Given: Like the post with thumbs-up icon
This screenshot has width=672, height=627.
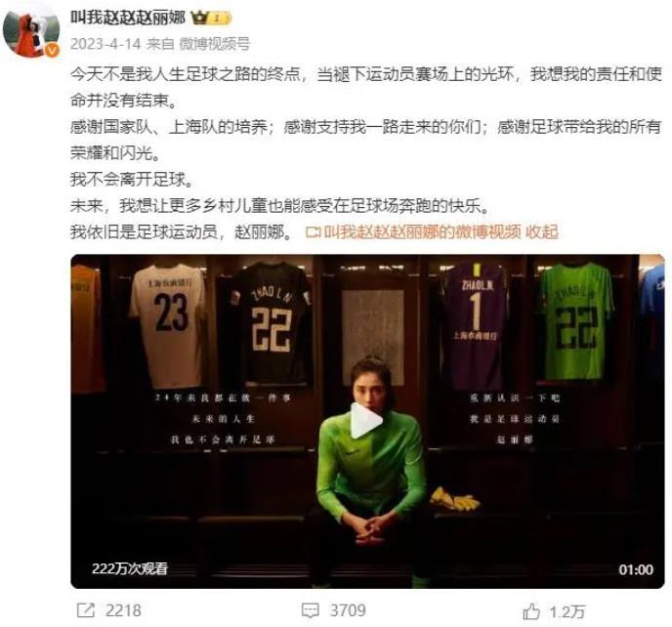Looking at the screenshot, I should 531,611.
